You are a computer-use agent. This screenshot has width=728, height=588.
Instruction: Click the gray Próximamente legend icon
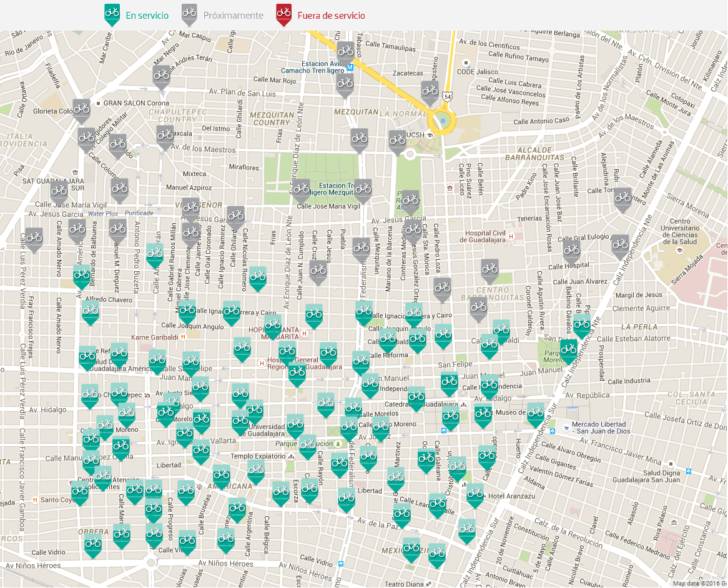point(190,14)
